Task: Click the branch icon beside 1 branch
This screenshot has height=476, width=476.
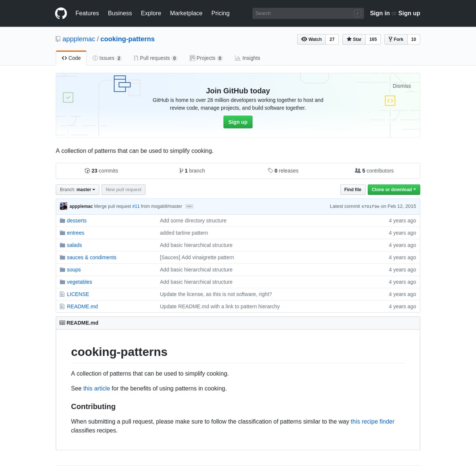Action: coord(181,171)
